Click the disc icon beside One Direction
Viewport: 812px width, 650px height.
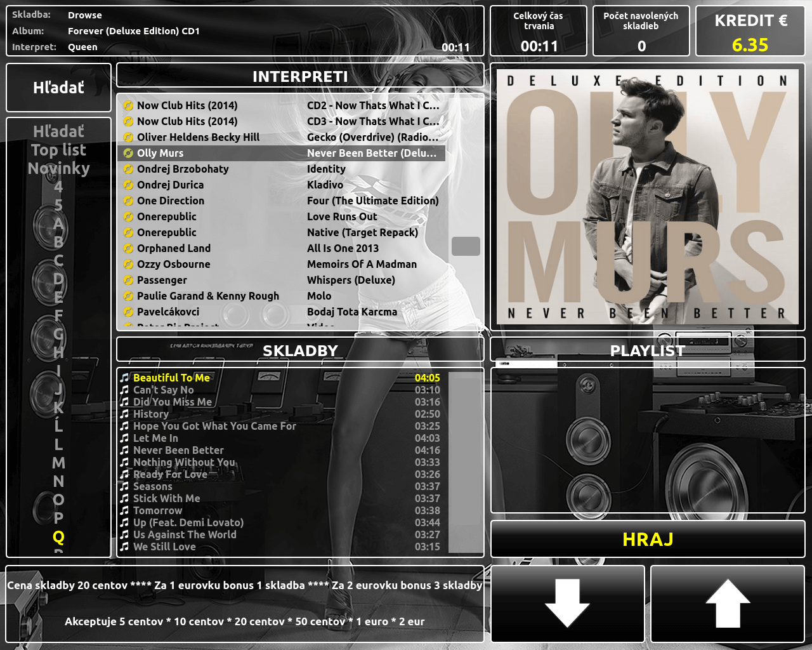128,201
